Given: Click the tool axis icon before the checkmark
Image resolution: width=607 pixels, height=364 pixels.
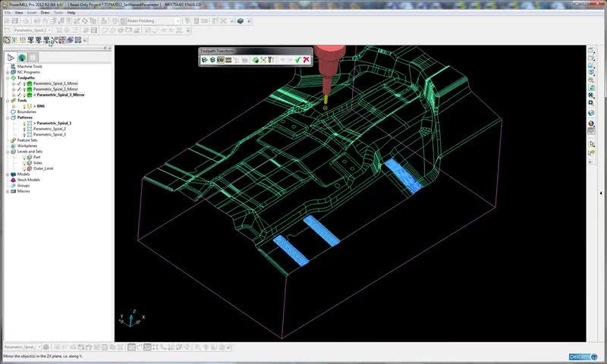Looking at the screenshot, I should tap(271, 60).
